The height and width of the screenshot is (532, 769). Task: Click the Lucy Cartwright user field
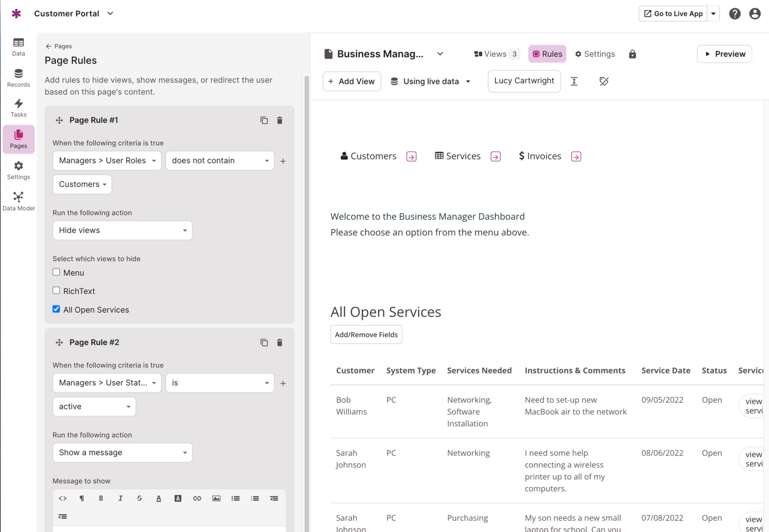click(x=524, y=81)
